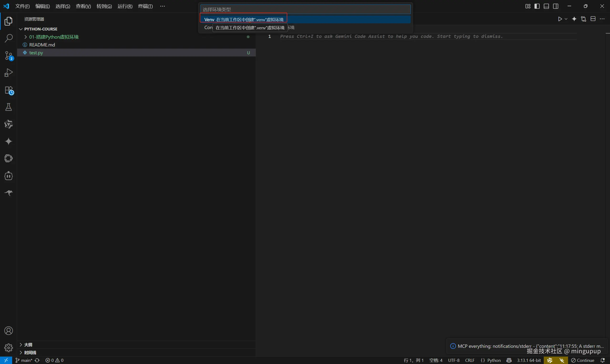Click Python 3.13.1 64-bit interpreter status
This screenshot has width=610, height=364.
[529, 360]
